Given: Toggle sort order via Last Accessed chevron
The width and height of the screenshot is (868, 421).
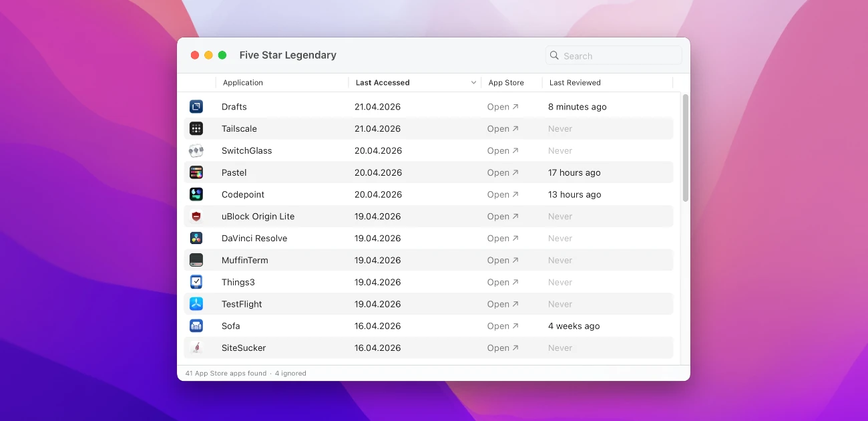Looking at the screenshot, I should [x=473, y=83].
